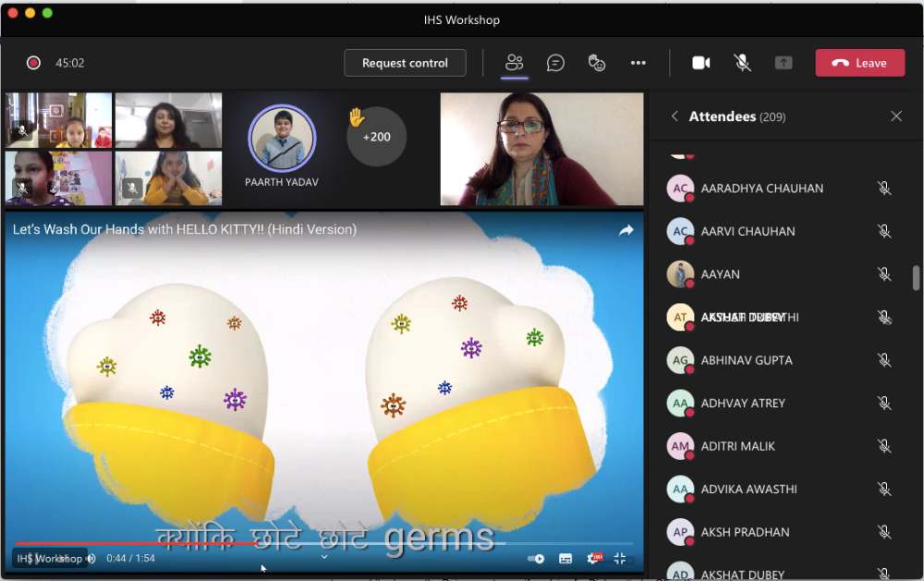Click AARADHYA CHAUHAN's AC avatar
The height and width of the screenshot is (581, 924).
[x=680, y=188]
